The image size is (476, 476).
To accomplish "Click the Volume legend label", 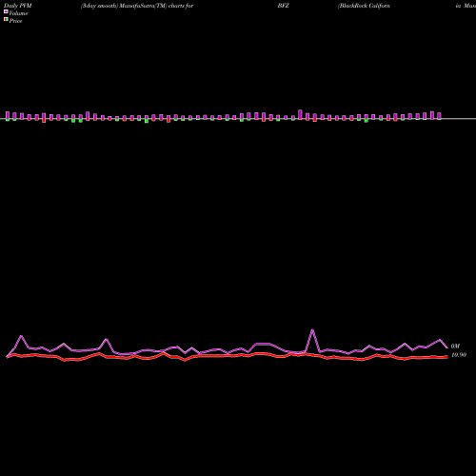I will (x=18, y=13).
